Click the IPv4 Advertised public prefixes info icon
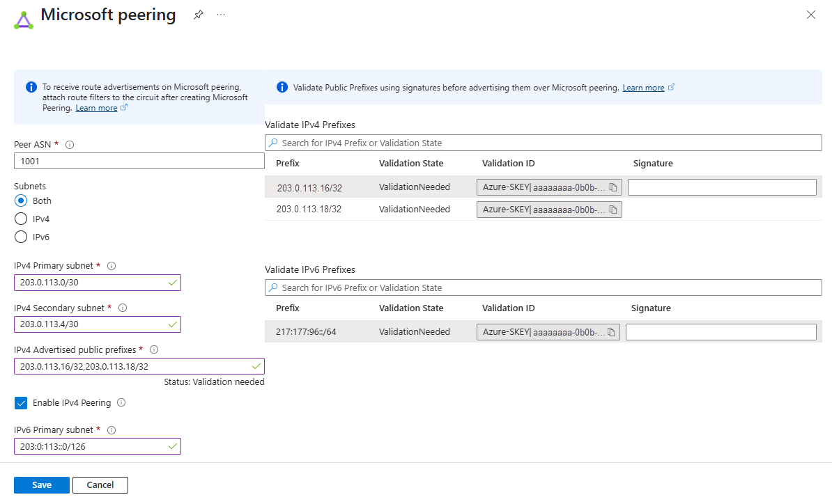This screenshot has width=832, height=504. [x=153, y=349]
